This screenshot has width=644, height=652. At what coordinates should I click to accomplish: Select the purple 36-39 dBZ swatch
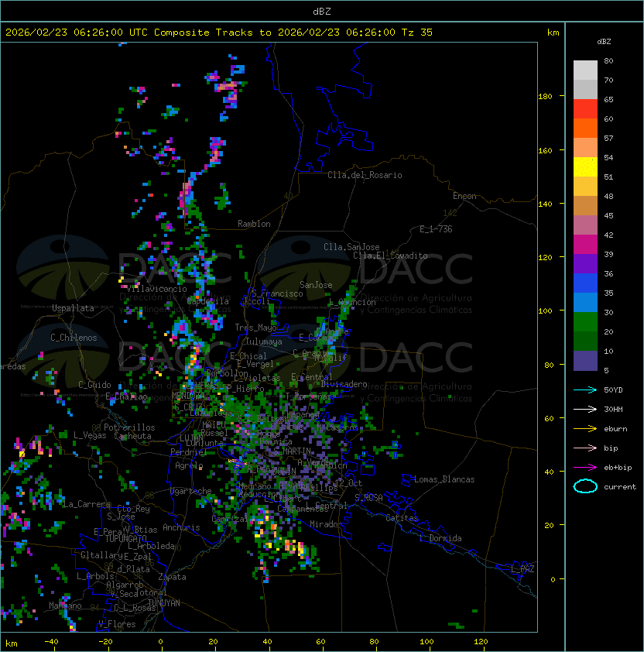coord(585,263)
